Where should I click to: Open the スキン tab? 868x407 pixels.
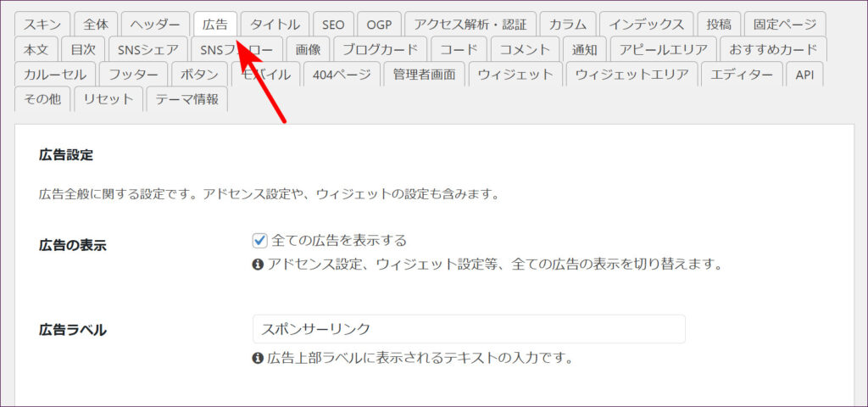click(x=42, y=25)
